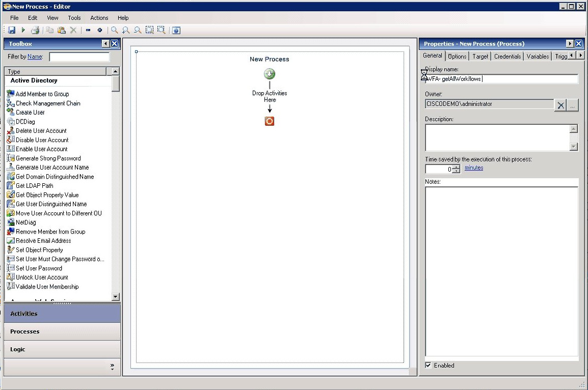Image resolution: width=588 pixels, height=390 pixels.
Task: Open the File menu
Action: tap(14, 18)
